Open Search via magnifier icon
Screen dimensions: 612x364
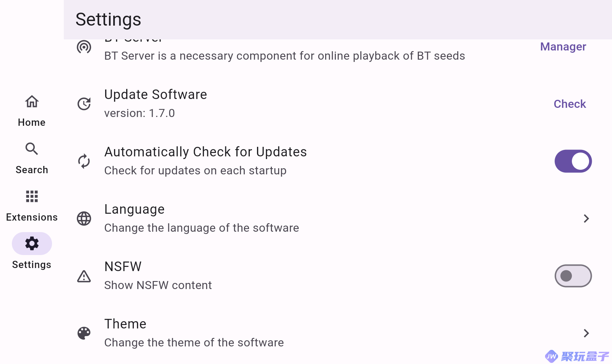32,149
